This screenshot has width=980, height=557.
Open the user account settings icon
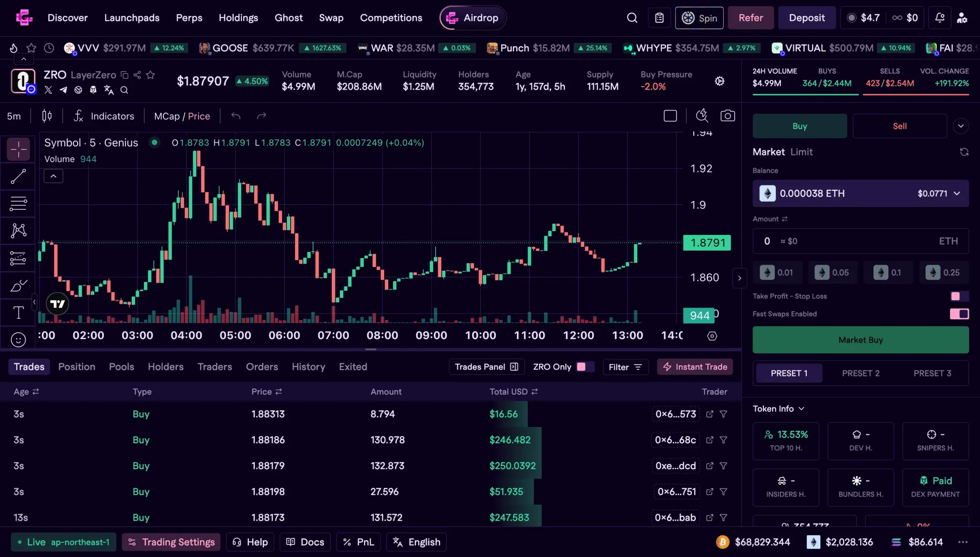pyautogui.click(x=962, y=18)
